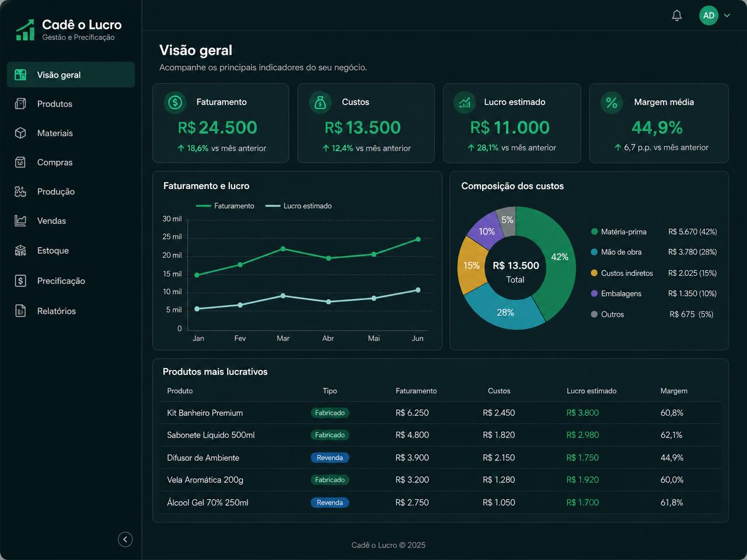
Task: Select the R$ 13.500 Custos card value
Action: 362,127
